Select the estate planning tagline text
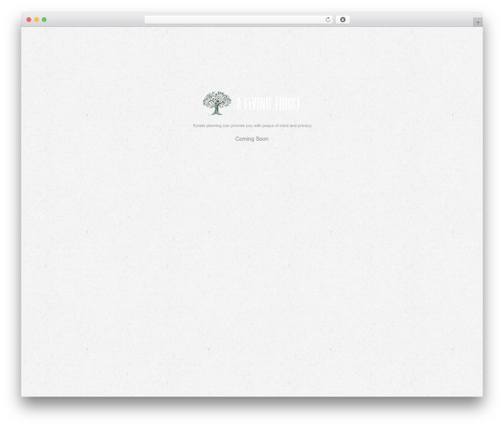Image resolution: width=504 pixels, height=427 pixels. click(252, 126)
